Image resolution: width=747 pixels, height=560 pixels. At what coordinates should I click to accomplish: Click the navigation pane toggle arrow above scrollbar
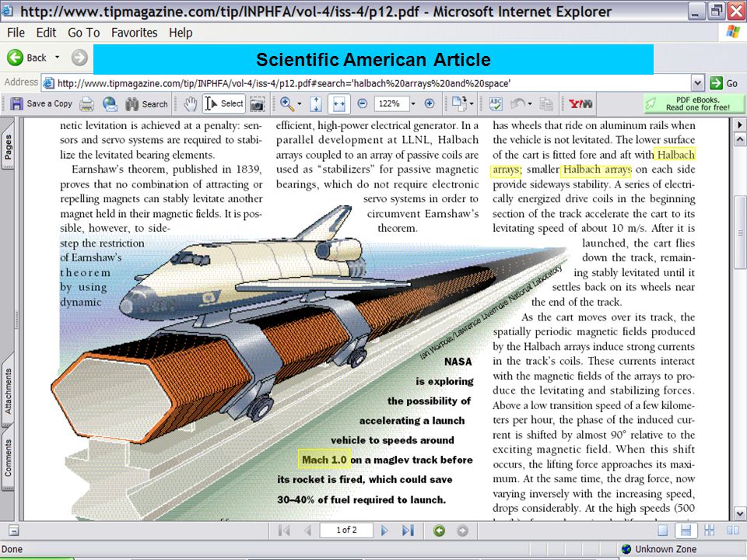coord(740,124)
